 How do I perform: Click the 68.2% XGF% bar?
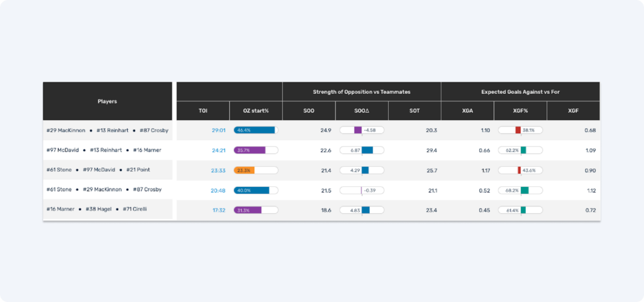[520, 190]
